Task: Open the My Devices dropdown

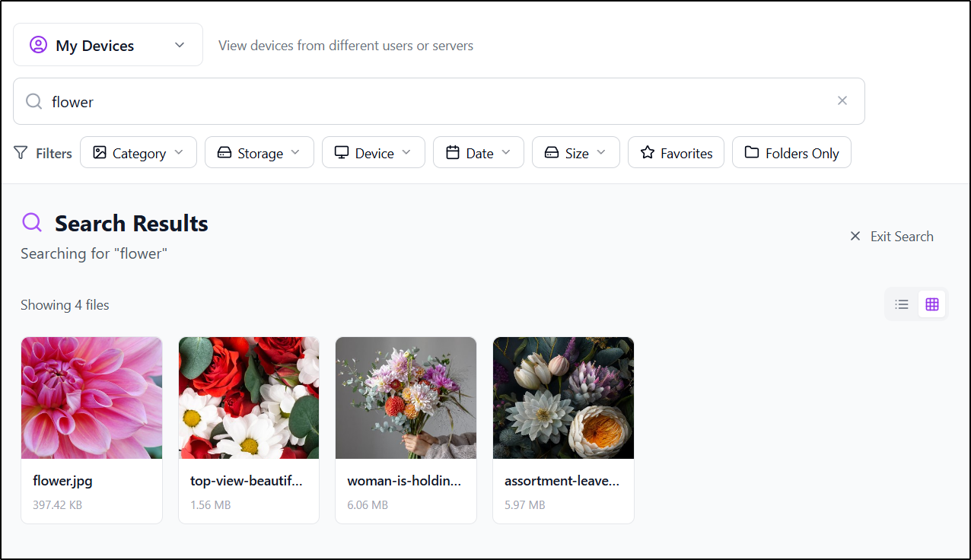Action: [180, 44]
